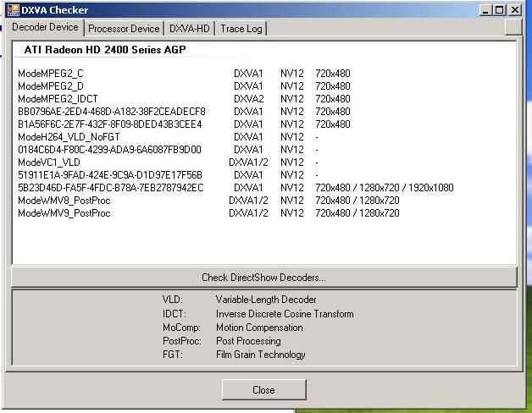
Task: Click 720x480 / 1280x720 in ModeWMV8_PostProc row
Action: click(357, 201)
